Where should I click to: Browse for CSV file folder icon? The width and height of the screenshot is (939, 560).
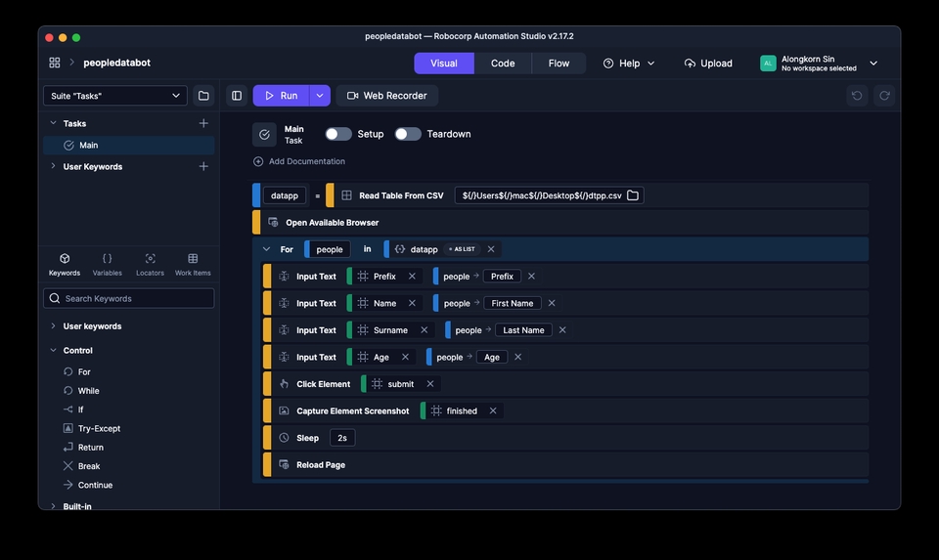(633, 195)
